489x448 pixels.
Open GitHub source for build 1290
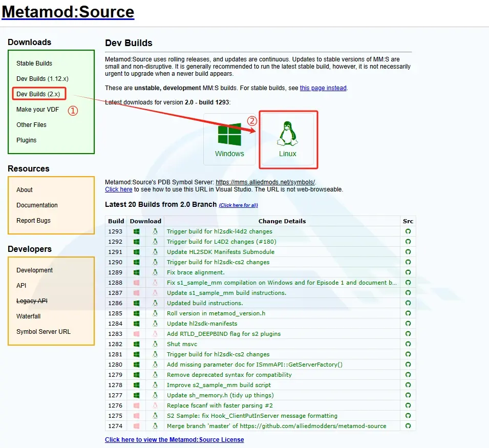tap(408, 262)
